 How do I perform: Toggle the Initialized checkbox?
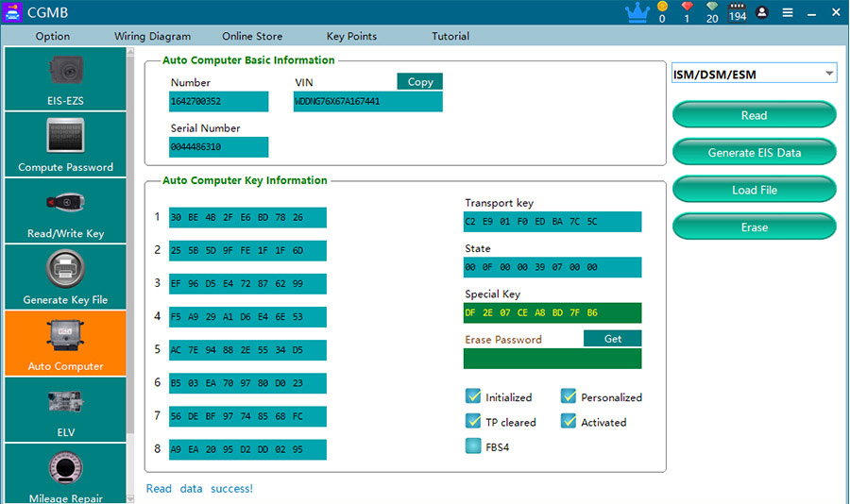tap(473, 397)
